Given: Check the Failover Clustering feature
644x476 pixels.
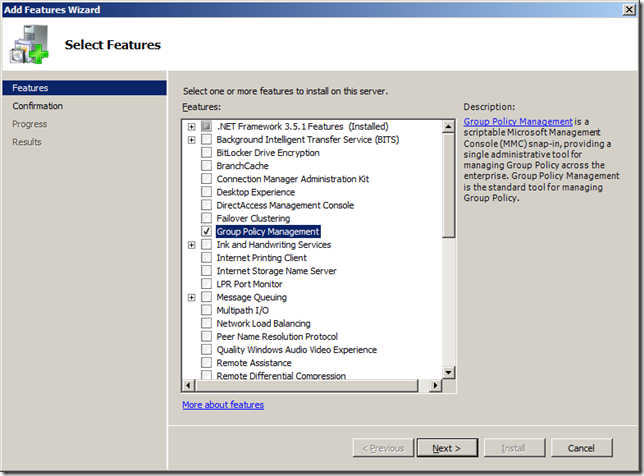Looking at the screenshot, I should point(207,218).
